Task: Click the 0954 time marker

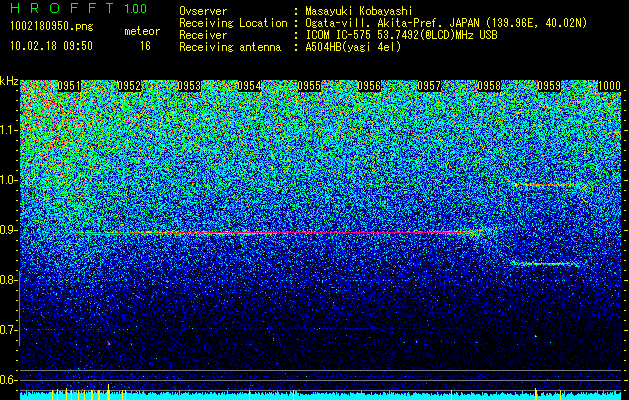Action: (249, 86)
